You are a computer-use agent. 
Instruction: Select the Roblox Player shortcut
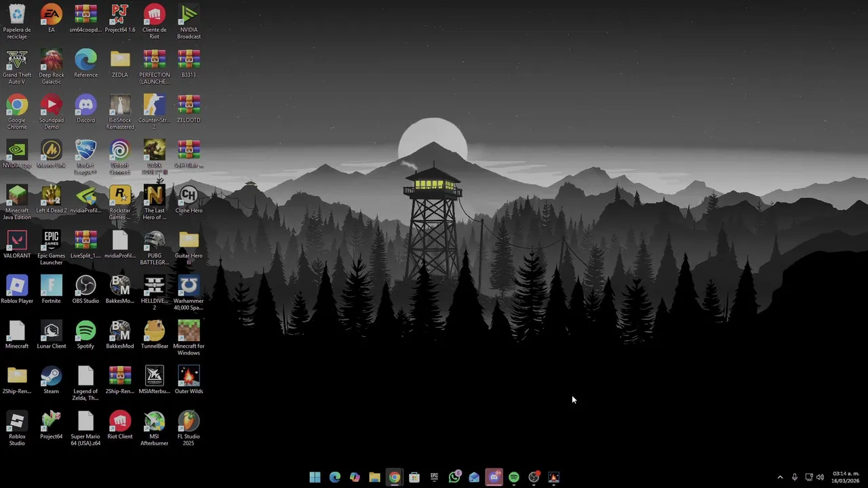pyautogui.click(x=17, y=289)
